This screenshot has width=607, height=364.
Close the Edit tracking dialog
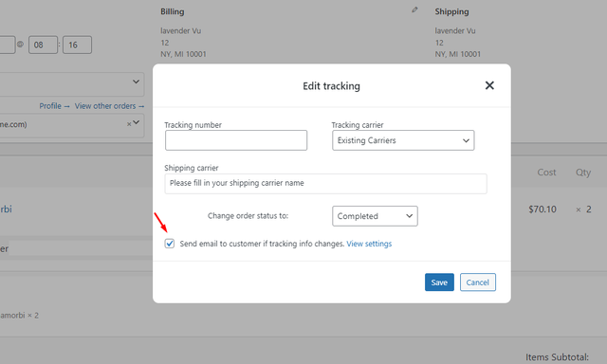point(489,85)
